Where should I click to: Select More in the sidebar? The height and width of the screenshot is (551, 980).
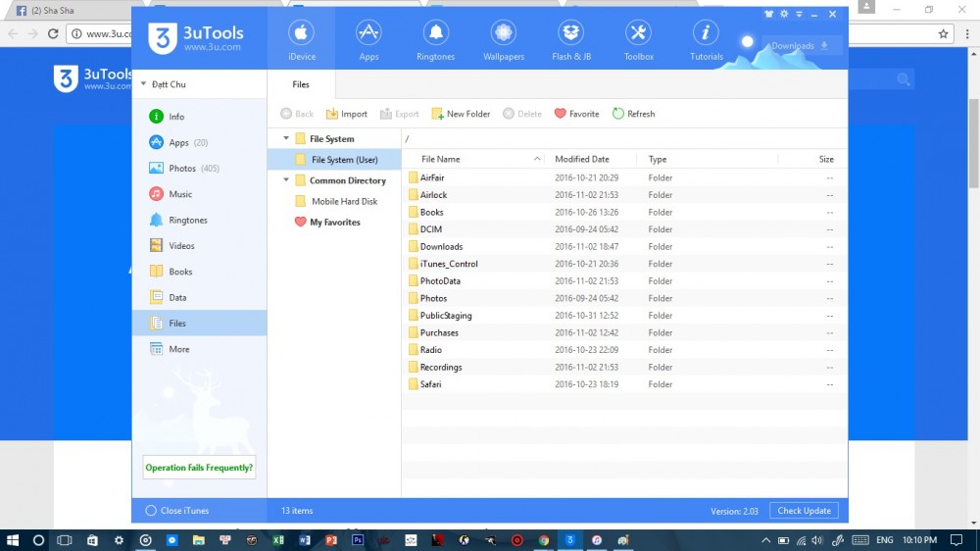(x=199, y=349)
